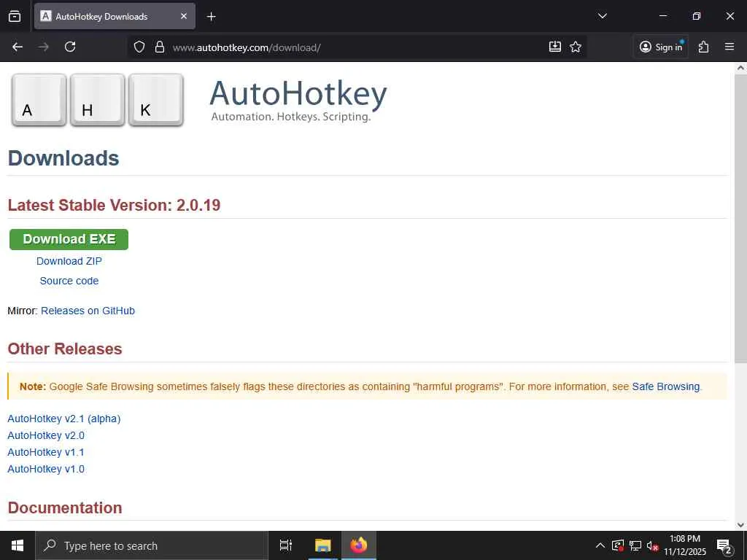Close the AutoHotkey Downloads tab

point(184,16)
